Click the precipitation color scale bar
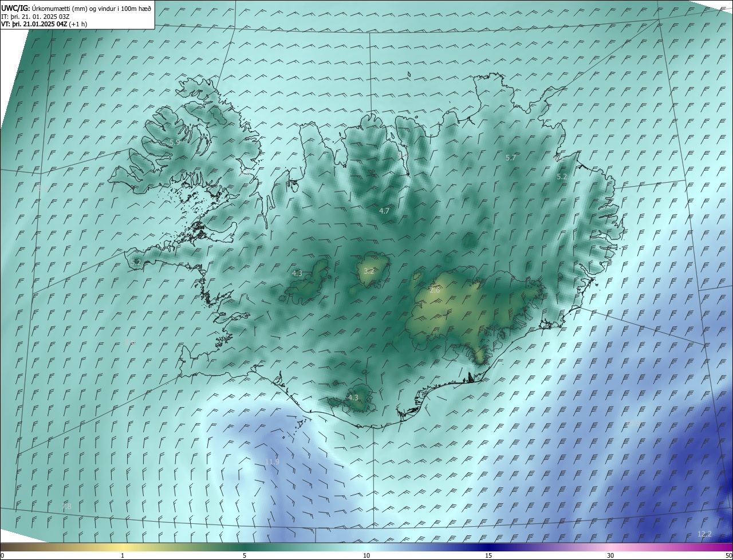 (366, 547)
